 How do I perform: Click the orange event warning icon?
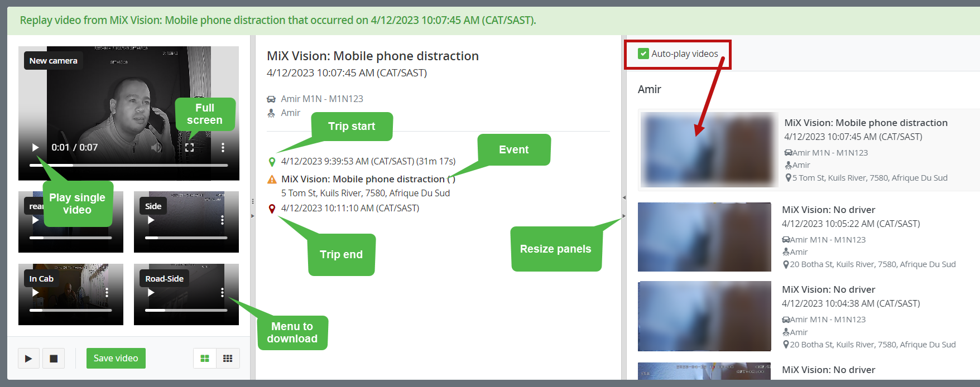[272, 180]
